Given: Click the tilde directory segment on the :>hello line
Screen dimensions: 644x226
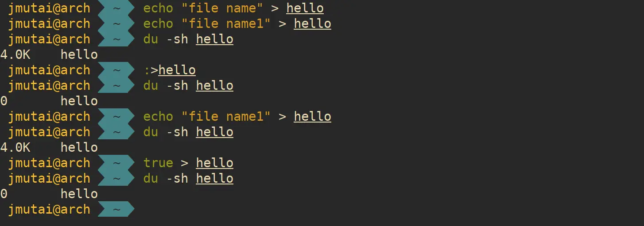Looking at the screenshot, I should coord(116,70).
